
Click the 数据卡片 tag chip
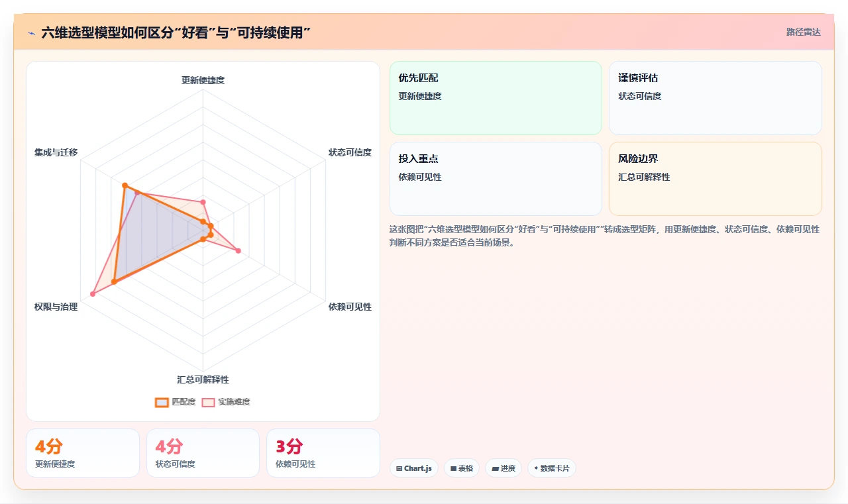click(x=552, y=468)
